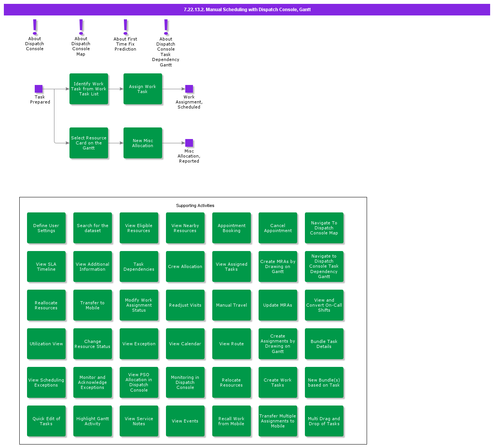Open the Assign Work Task activity

(x=143, y=89)
